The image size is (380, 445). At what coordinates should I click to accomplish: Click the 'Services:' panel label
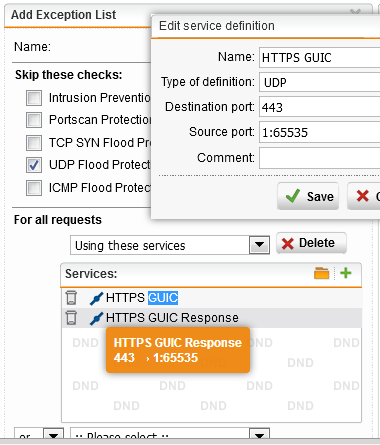coord(91,274)
